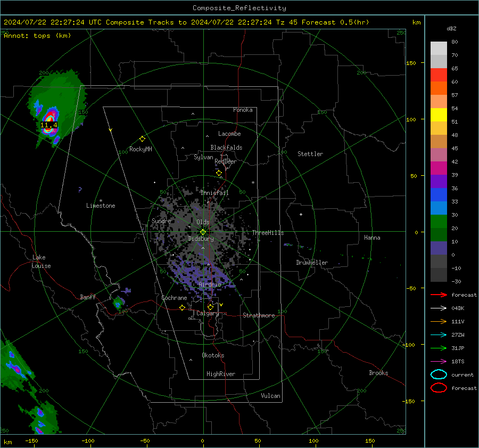Click the dBZ legend heading
Image resolution: width=479 pixels, height=448 pixels.
click(x=451, y=28)
